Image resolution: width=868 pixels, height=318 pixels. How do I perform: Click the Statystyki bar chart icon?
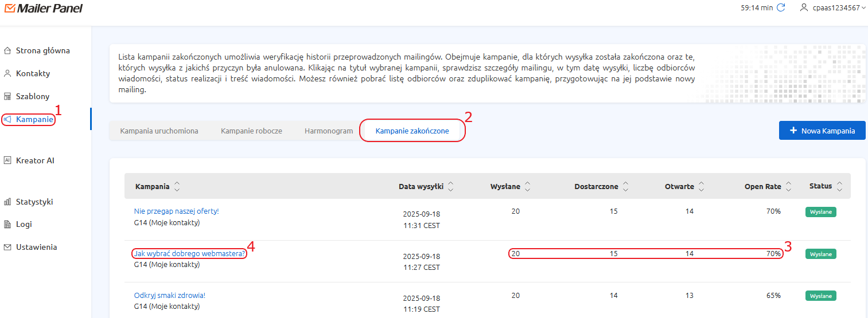pyautogui.click(x=7, y=202)
